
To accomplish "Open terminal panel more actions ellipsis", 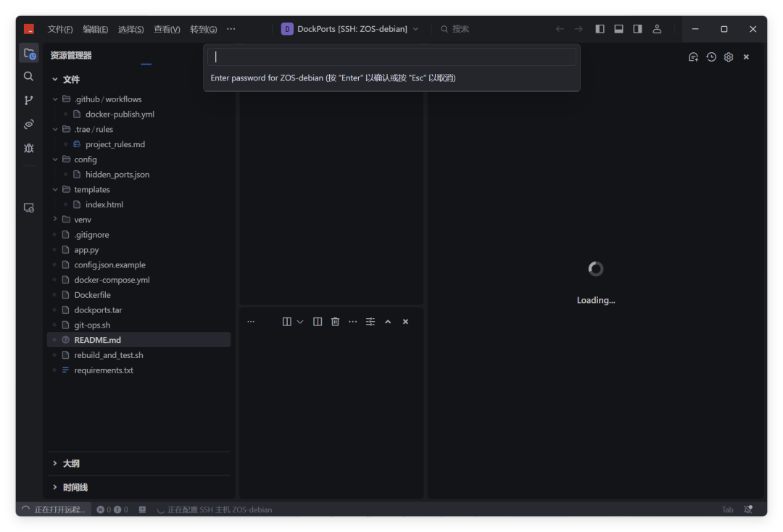I will click(352, 321).
